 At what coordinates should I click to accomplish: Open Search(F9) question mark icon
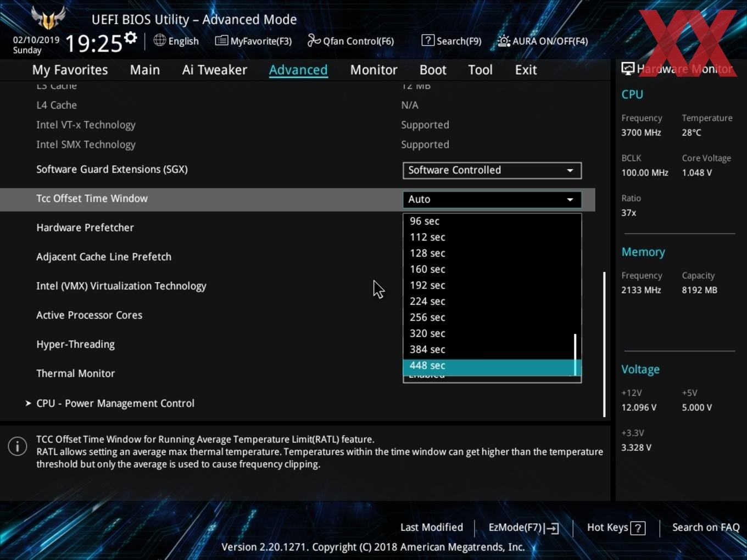(428, 40)
